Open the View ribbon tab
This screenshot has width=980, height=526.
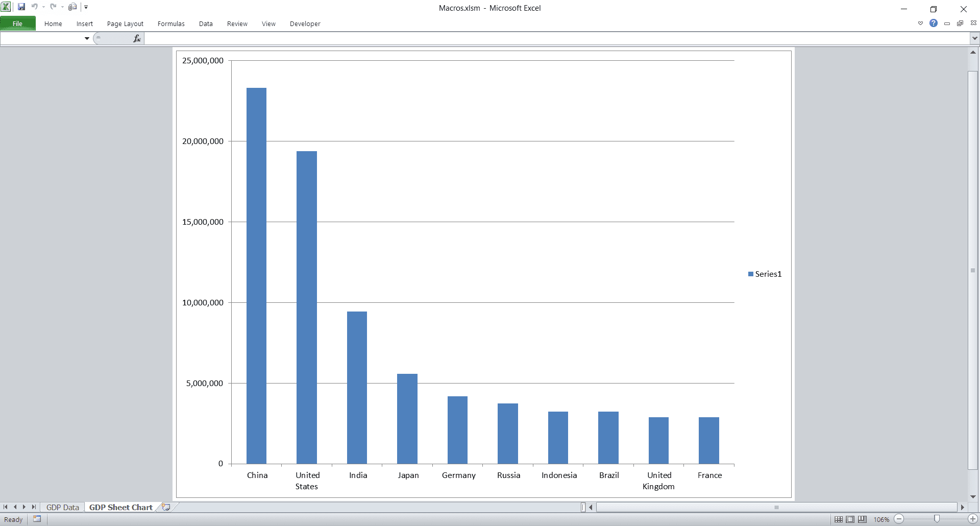(268, 23)
